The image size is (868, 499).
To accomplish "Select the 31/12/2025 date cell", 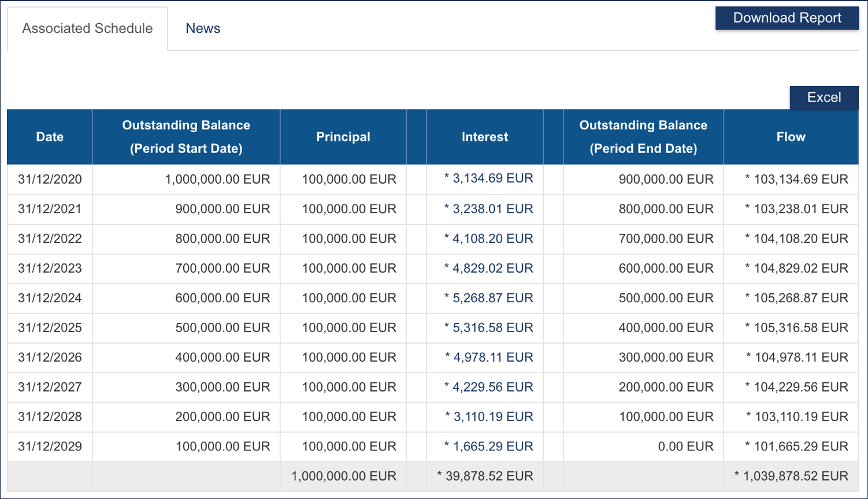I will tap(50, 327).
